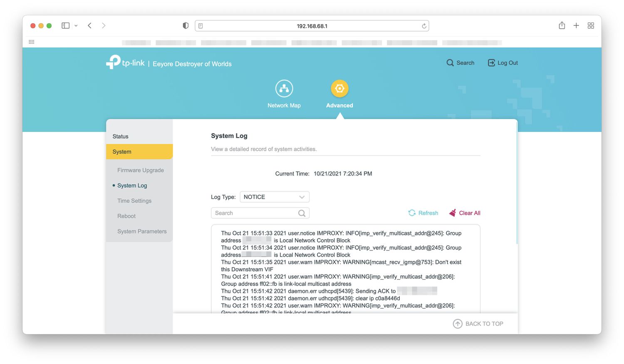Click the log Search input field
Viewport: 624px width, 364px height.
point(254,213)
